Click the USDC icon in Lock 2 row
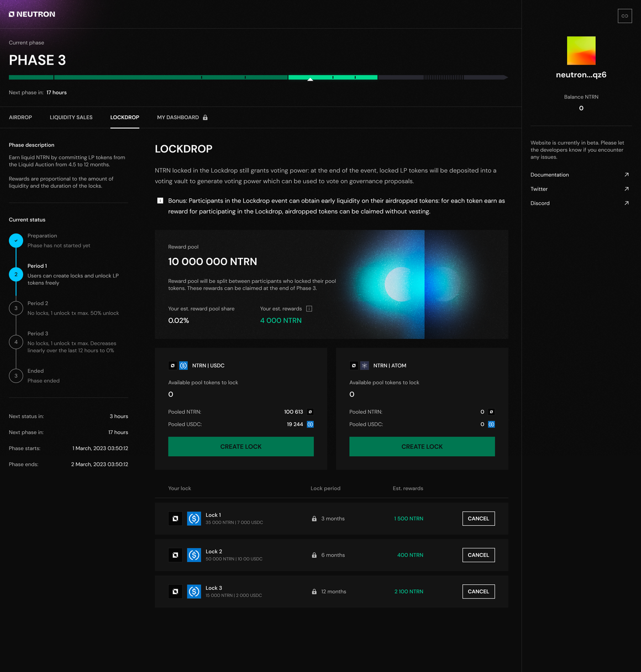The height and width of the screenshot is (672, 641). pyautogui.click(x=194, y=555)
